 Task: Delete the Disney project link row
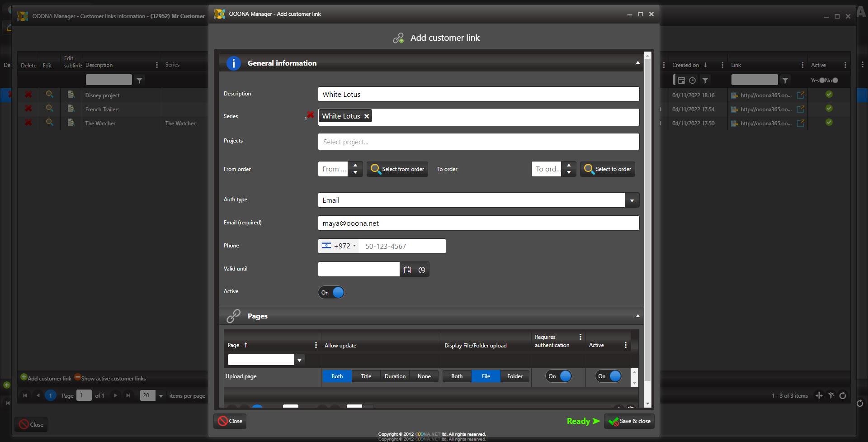click(x=28, y=95)
